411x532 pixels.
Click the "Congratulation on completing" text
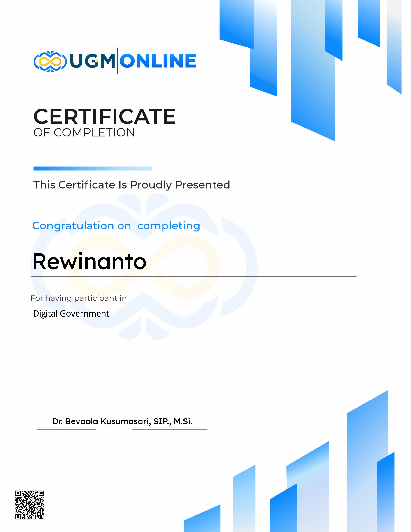click(x=116, y=226)
